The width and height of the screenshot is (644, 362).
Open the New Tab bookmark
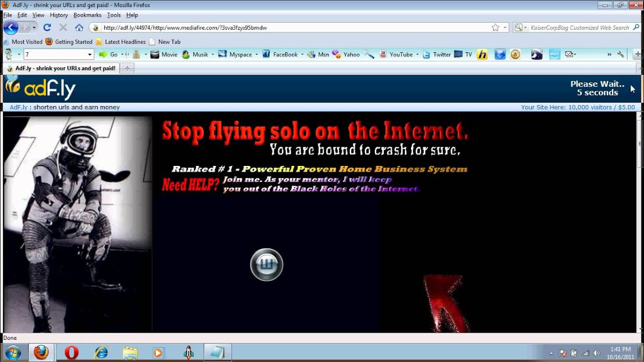tap(165, 42)
